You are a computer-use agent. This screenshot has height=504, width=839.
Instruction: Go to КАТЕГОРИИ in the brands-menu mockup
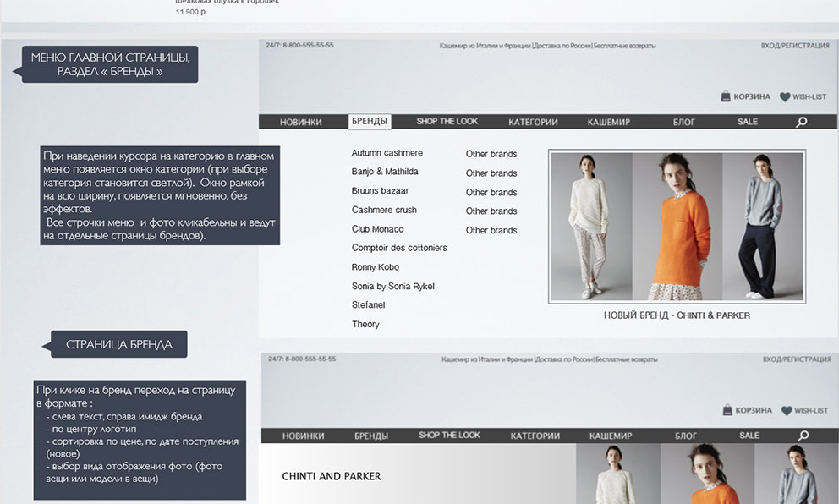(533, 122)
